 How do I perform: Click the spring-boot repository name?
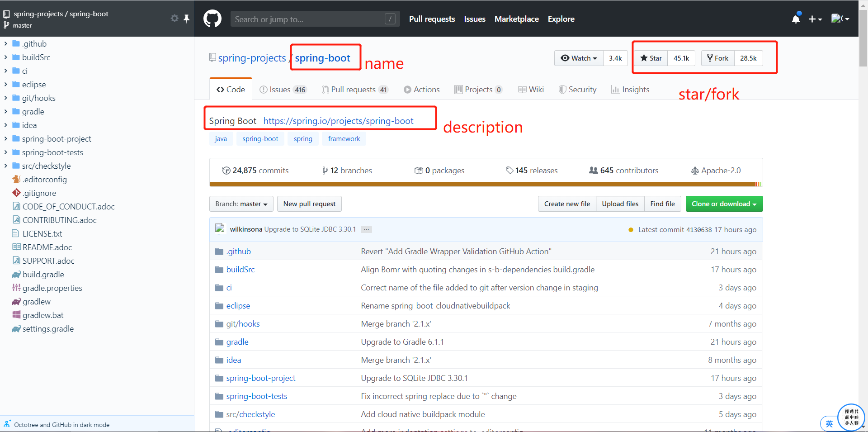(322, 58)
